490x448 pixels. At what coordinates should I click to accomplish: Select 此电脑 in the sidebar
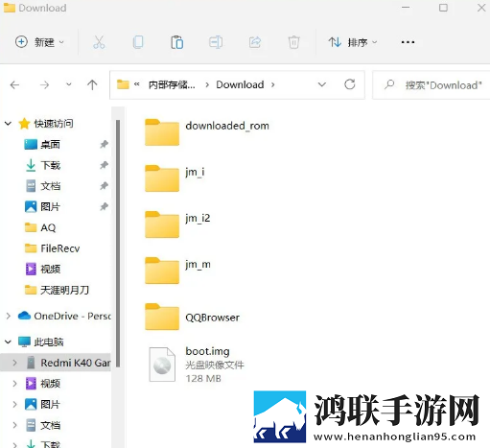point(40,342)
